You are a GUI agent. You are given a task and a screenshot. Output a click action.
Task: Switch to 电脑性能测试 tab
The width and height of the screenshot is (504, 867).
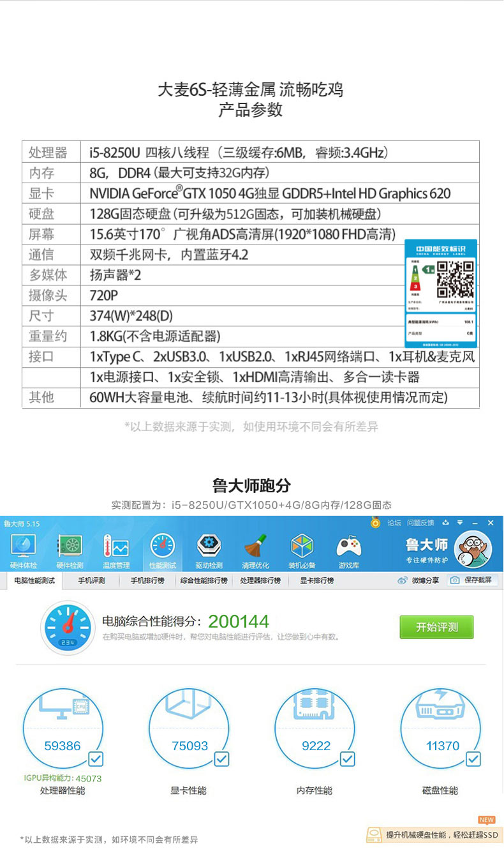[x=34, y=580]
